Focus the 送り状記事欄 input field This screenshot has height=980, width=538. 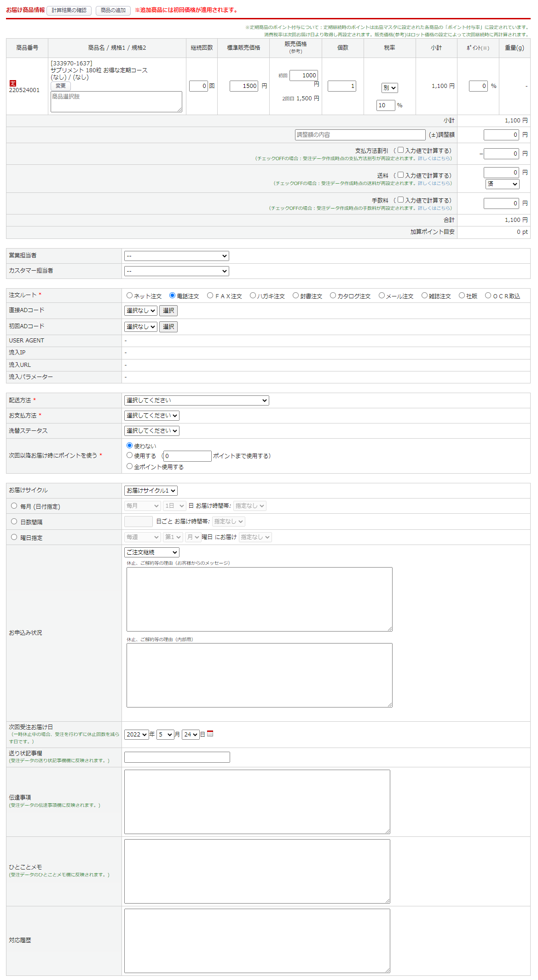point(177,757)
